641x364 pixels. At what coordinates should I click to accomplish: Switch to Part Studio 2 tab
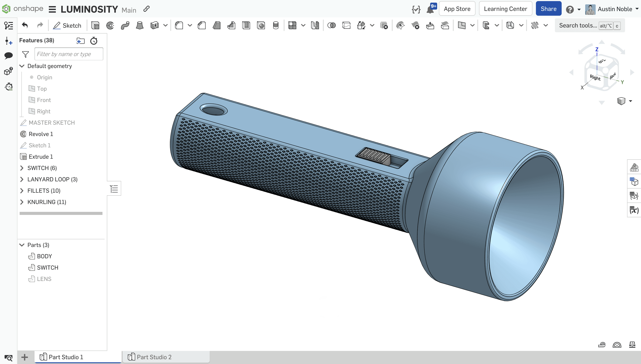(x=154, y=357)
